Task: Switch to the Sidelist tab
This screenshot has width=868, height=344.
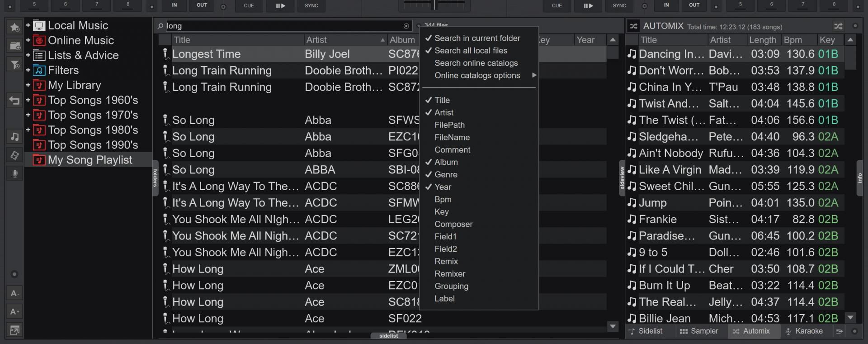Action: coord(646,331)
